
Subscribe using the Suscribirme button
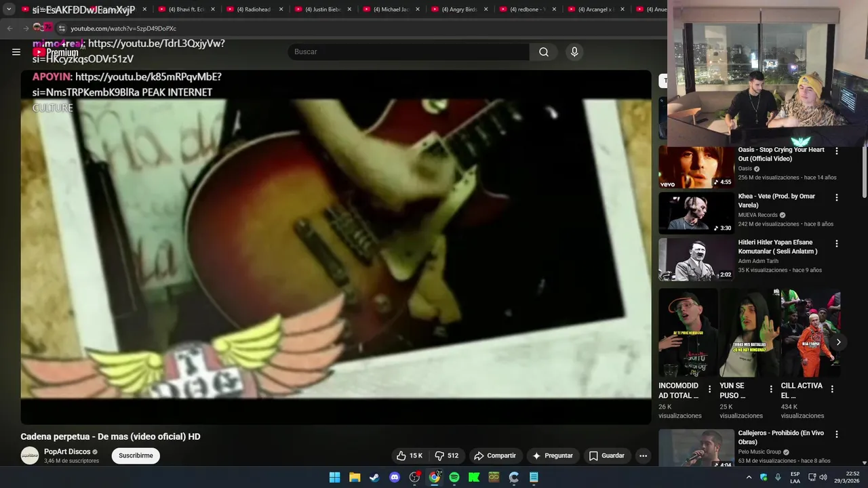(136, 455)
